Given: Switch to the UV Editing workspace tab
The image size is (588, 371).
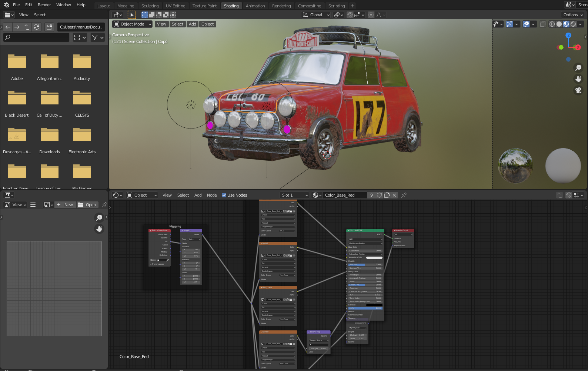Looking at the screenshot, I should 175,6.
